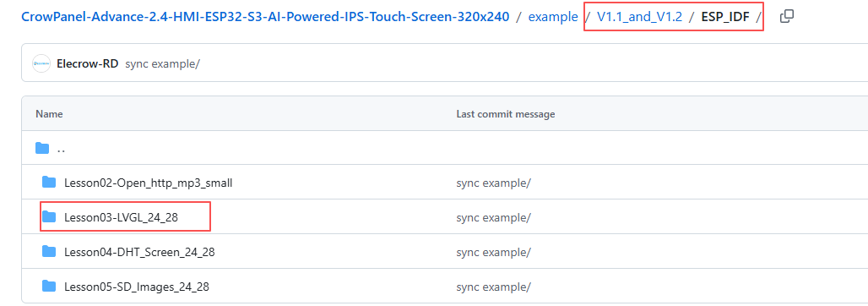Image resolution: width=868 pixels, height=306 pixels.
Task: Open the commit message for the Lesson03 row
Action: (x=493, y=218)
